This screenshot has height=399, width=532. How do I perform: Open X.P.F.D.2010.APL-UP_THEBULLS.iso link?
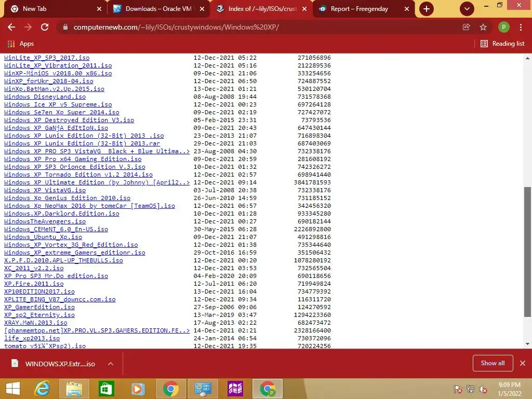pos(63,261)
